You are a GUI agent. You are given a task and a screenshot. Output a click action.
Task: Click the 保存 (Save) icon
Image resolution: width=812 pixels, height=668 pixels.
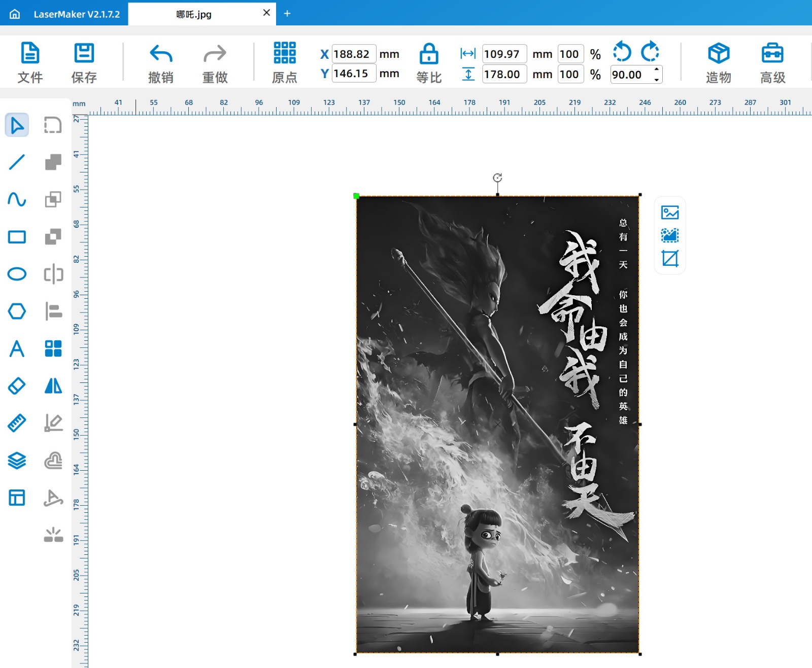[84, 53]
